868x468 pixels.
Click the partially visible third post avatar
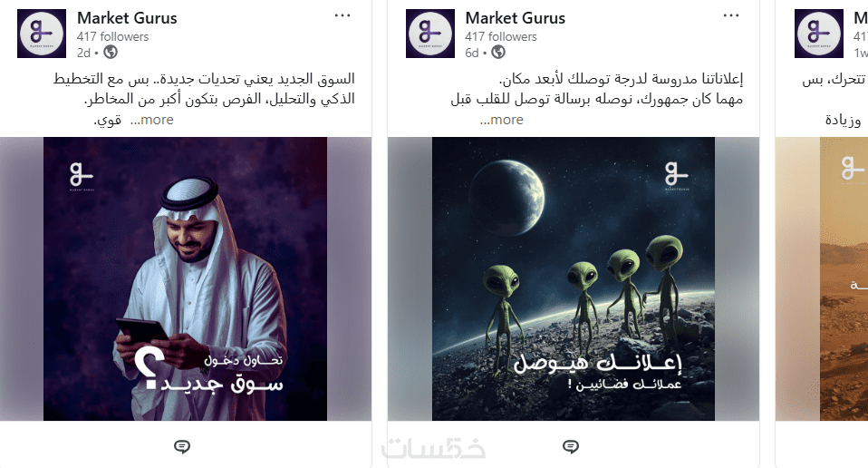819,34
